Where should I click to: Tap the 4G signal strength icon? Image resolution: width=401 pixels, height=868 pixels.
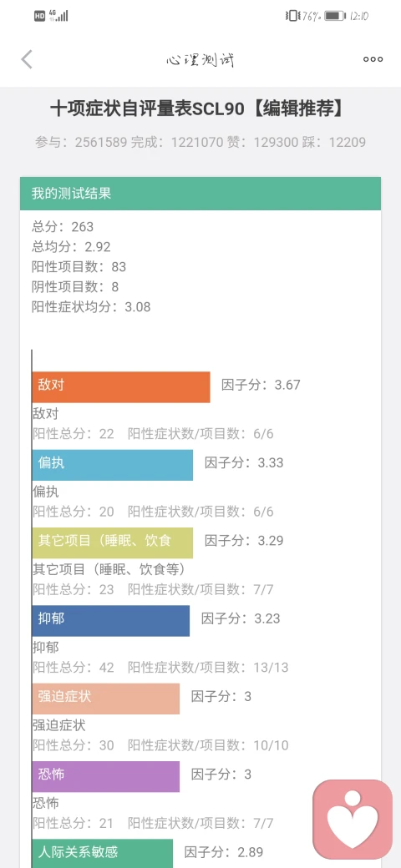coord(58,16)
